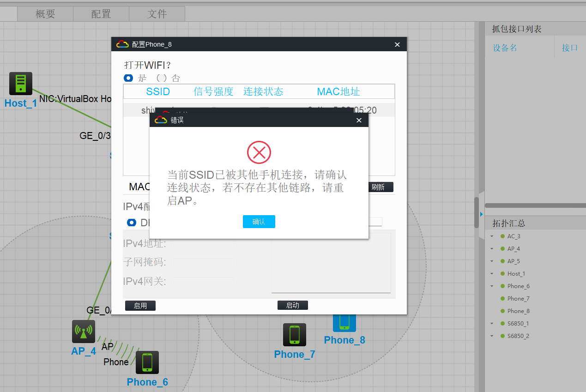Click the IPv4地址 input field
This screenshot has height=392, width=586.
(x=202, y=244)
